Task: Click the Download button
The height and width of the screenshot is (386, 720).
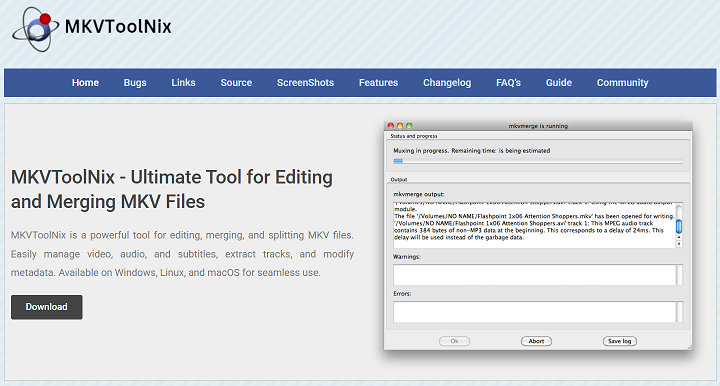Action: (x=47, y=307)
